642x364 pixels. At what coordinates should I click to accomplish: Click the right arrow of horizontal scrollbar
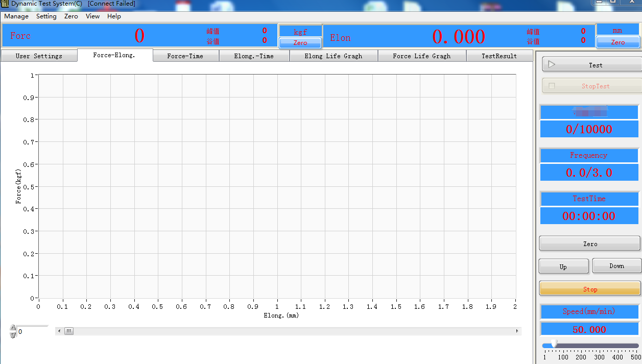518,331
